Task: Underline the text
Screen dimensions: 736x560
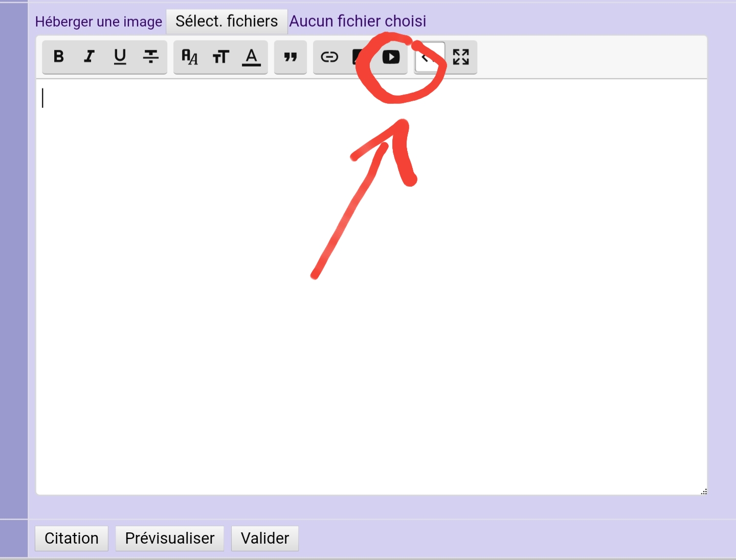Action: tap(120, 57)
